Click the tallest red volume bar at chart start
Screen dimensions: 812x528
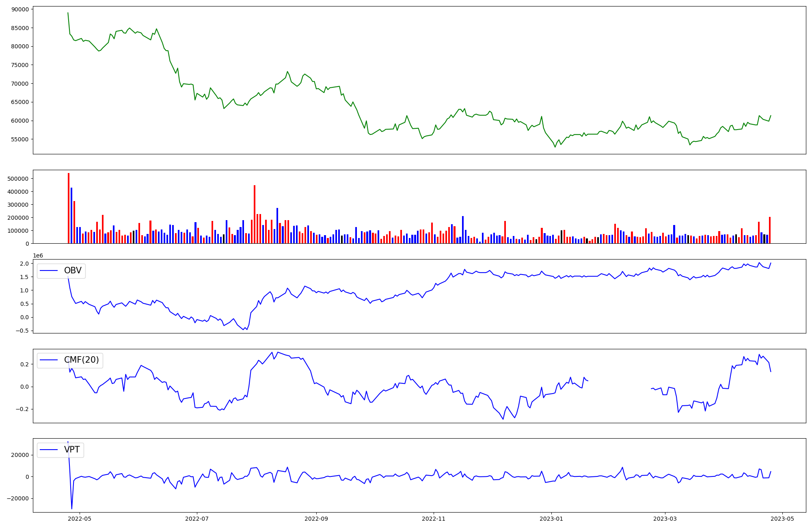69,208
